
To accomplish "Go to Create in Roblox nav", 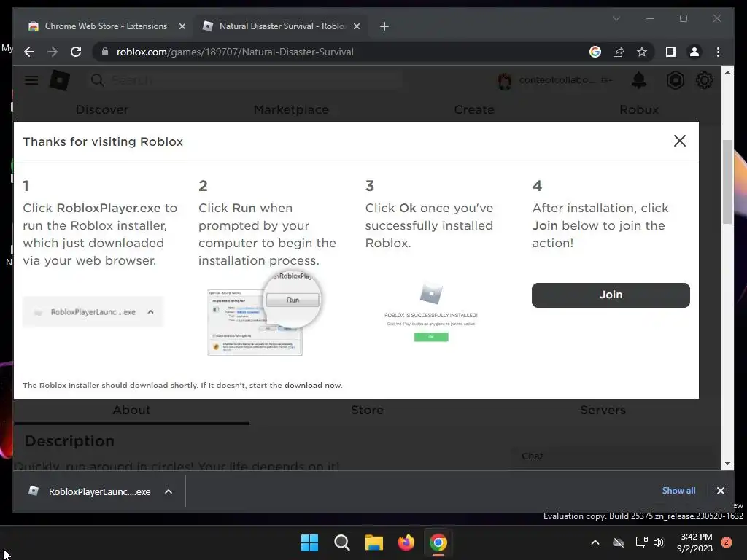I will (x=474, y=109).
